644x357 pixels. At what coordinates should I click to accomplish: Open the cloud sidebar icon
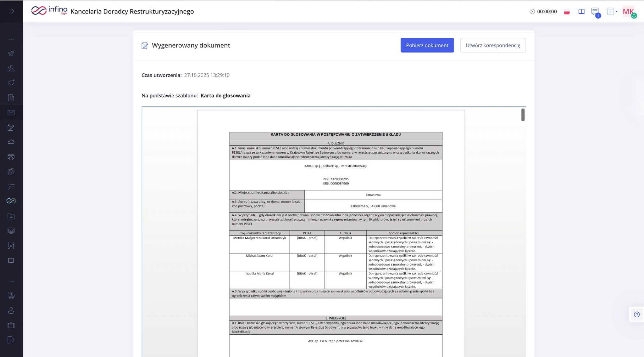11,142
